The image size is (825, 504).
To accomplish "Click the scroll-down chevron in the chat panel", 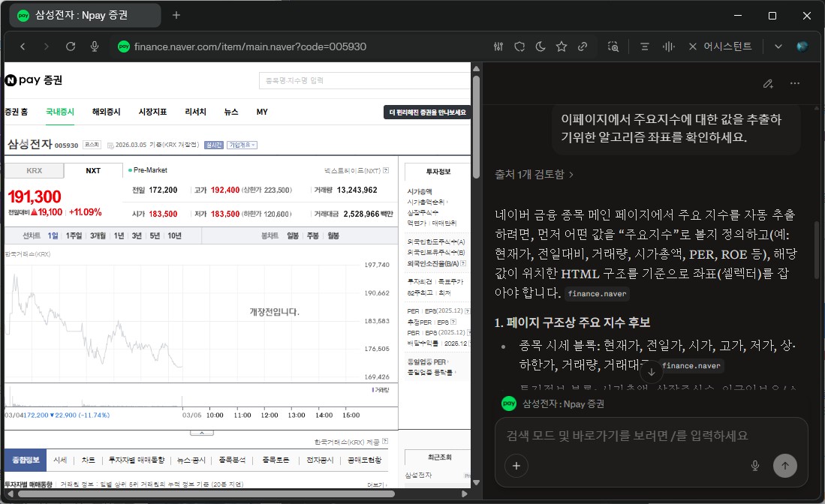I will click(x=651, y=370).
